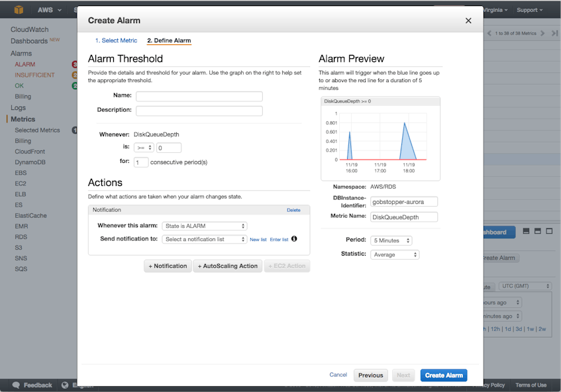Click the 'New list' link
This screenshot has width=561, height=392.
pos(258,240)
